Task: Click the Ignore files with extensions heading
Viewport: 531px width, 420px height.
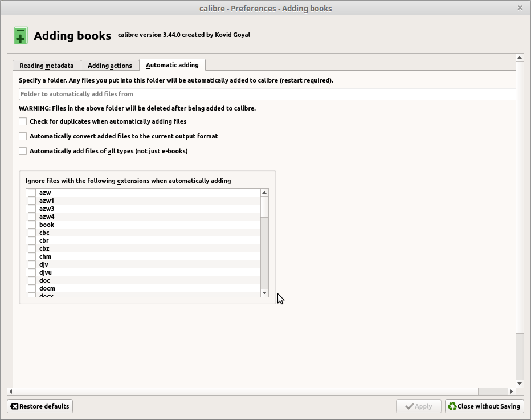Action: 128,181
